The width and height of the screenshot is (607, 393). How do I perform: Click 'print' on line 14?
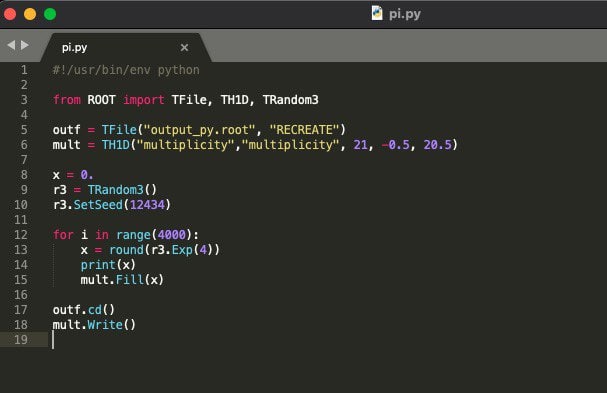98,265
